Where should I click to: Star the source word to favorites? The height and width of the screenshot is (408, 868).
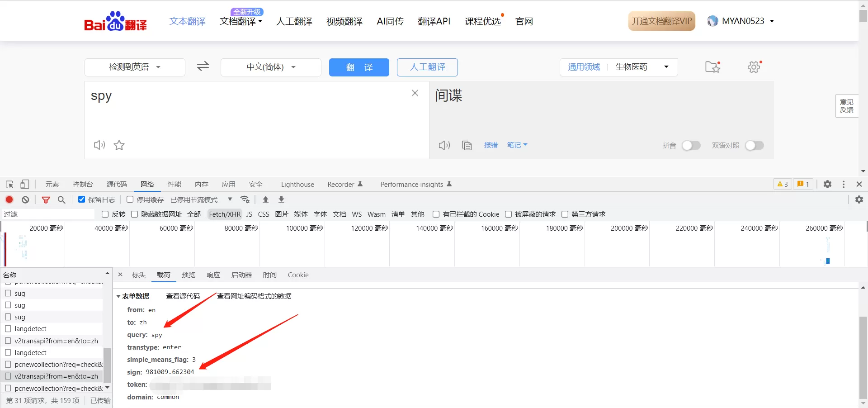click(x=119, y=145)
